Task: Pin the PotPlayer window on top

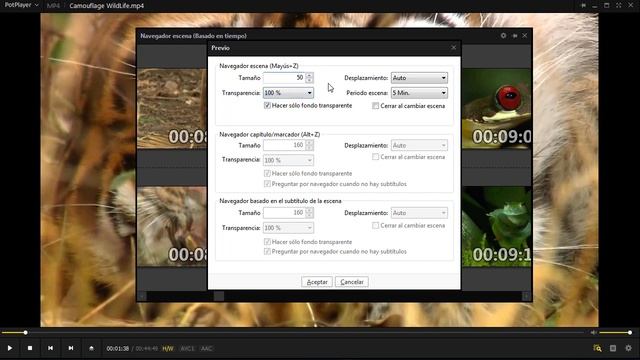Action: point(583,5)
